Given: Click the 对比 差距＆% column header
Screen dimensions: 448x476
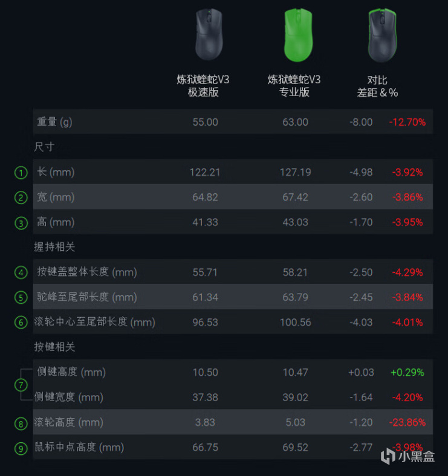Looking at the screenshot, I should [377, 86].
